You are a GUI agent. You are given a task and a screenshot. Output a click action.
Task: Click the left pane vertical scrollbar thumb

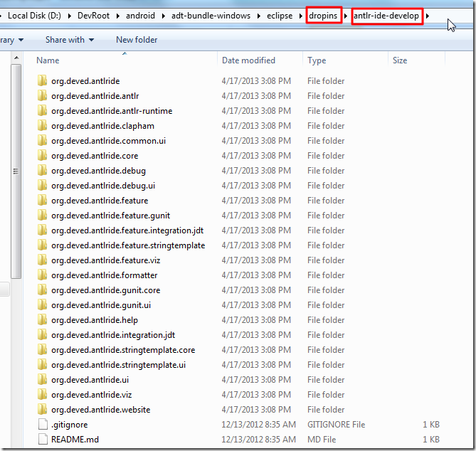click(x=16, y=171)
